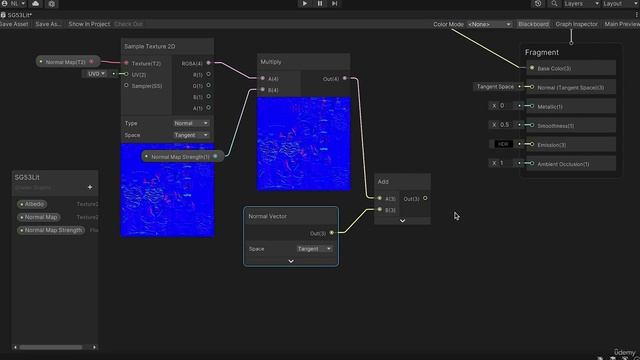
Task: Click Save Asset button
Action: click(x=14, y=24)
